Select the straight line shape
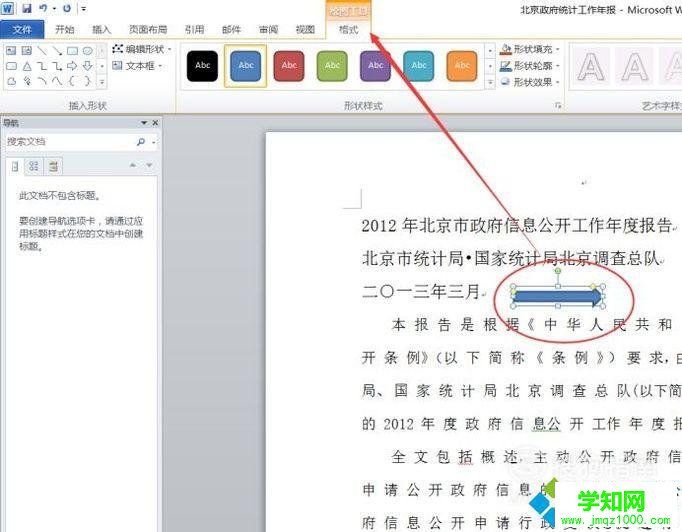Image resolution: width=682 pixels, height=532 pixels. pyautogui.click(x=42, y=51)
